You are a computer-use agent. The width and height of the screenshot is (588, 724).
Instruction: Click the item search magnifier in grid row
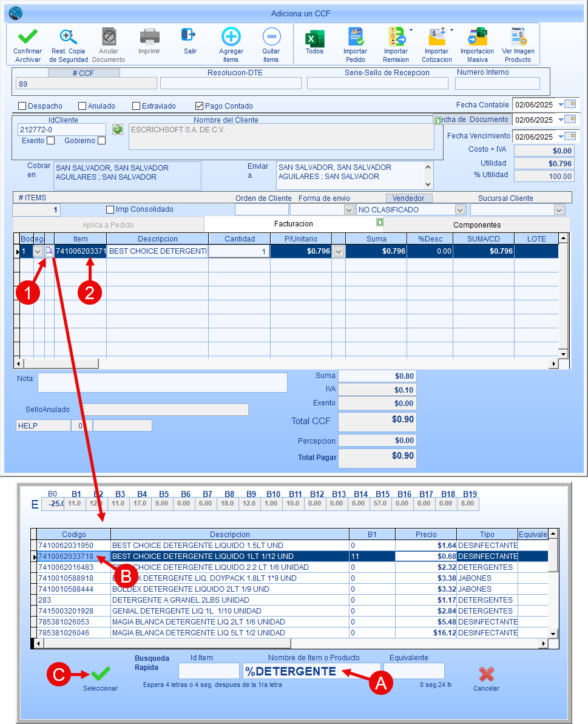coord(49,251)
